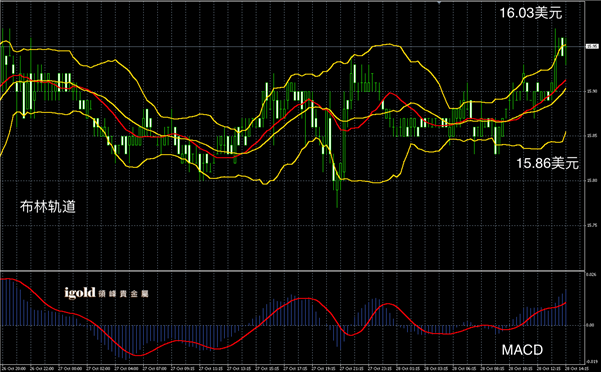601x372 pixels.
Task: Click the 15.86美元 price annotation
Action: 547,163
